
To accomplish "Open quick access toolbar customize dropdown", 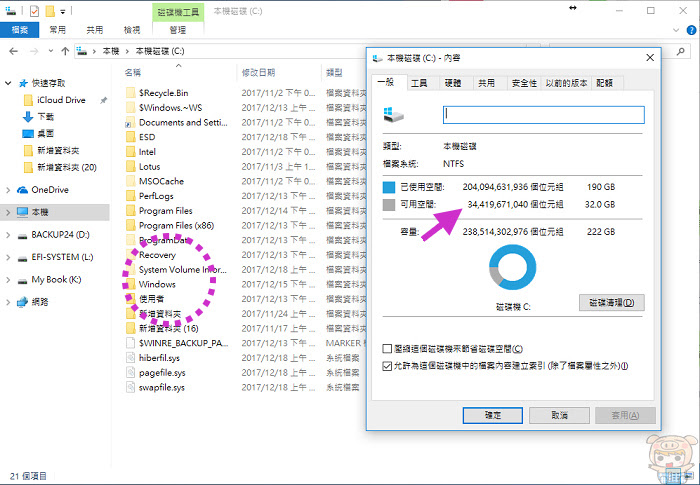I will 62,11.
